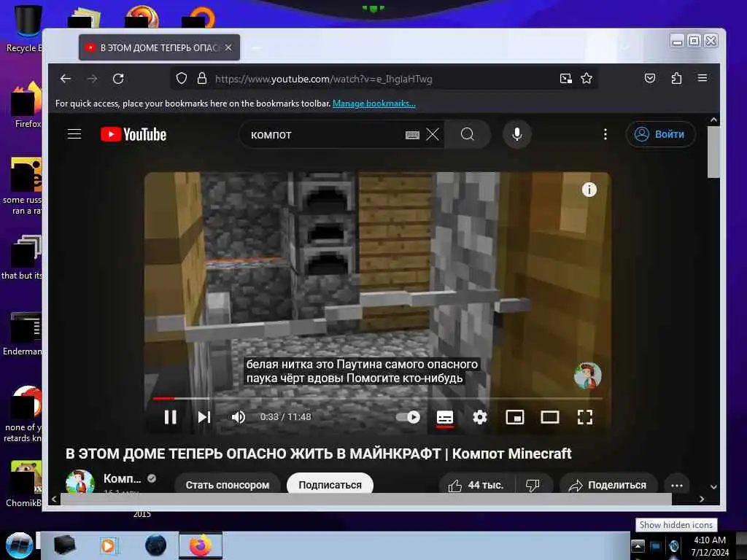Open the Firefox taskbar button
This screenshot has height=560, width=747.
coord(201,545)
